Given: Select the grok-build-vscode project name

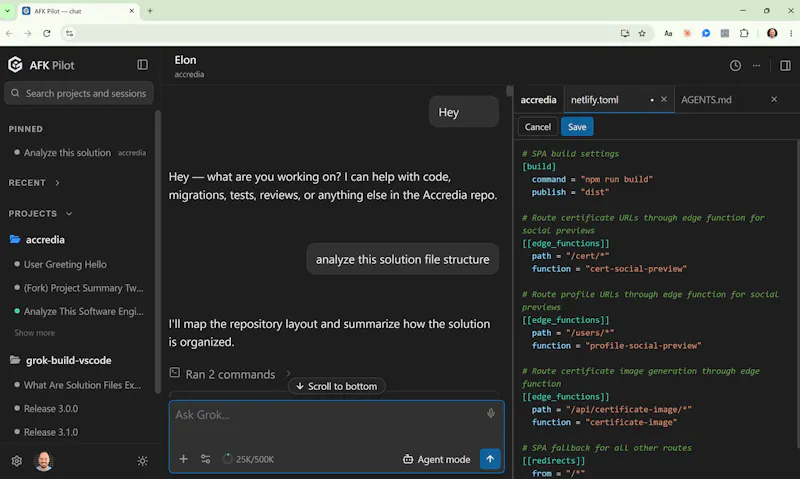Looking at the screenshot, I should (x=68, y=360).
